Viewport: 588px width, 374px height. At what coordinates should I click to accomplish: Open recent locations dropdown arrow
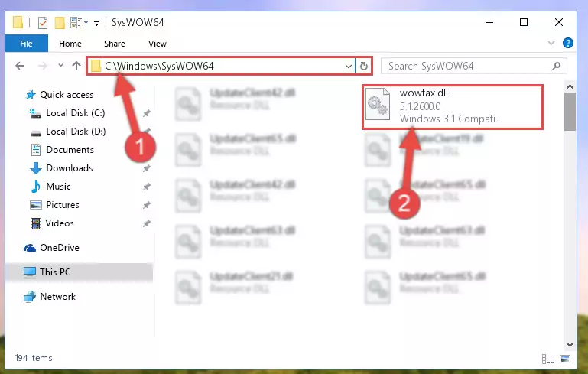(x=60, y=66)
